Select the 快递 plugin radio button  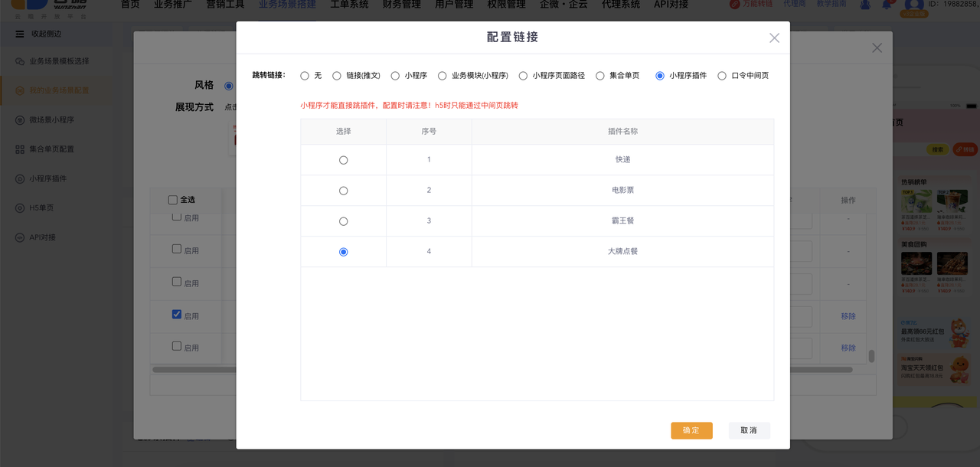pos(343,160)
